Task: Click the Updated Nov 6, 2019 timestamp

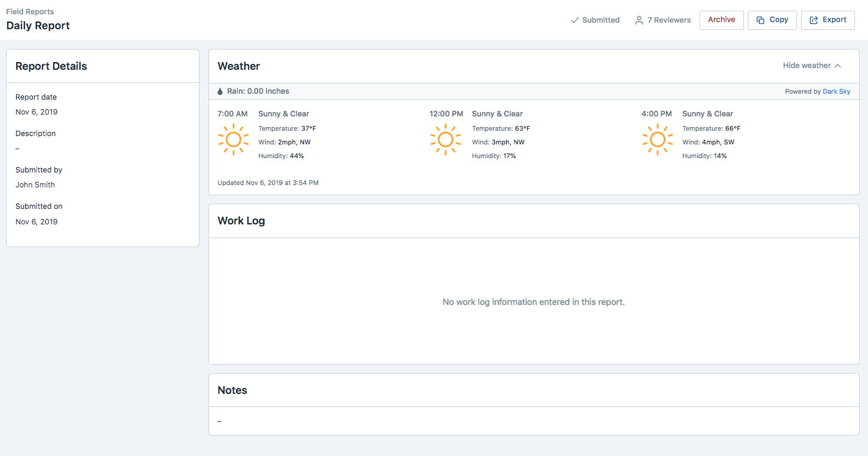Action: (268, 183)
